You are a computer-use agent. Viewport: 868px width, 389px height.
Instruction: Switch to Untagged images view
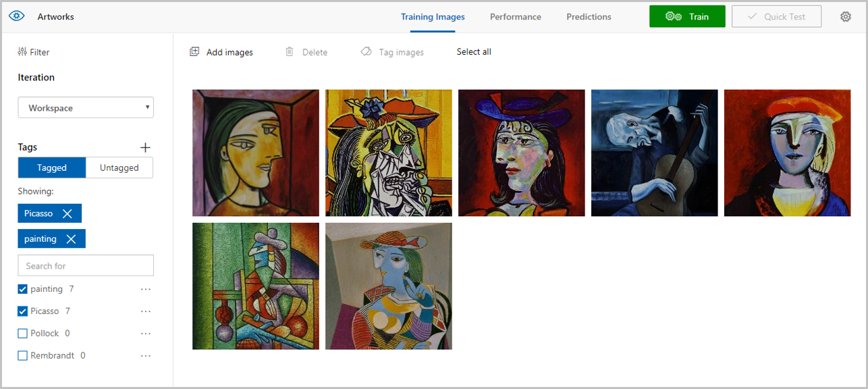click(x=119, y=167)
